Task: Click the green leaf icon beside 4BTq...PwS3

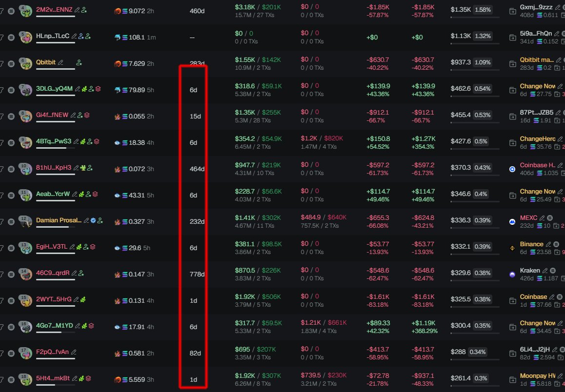Action: 83,141
